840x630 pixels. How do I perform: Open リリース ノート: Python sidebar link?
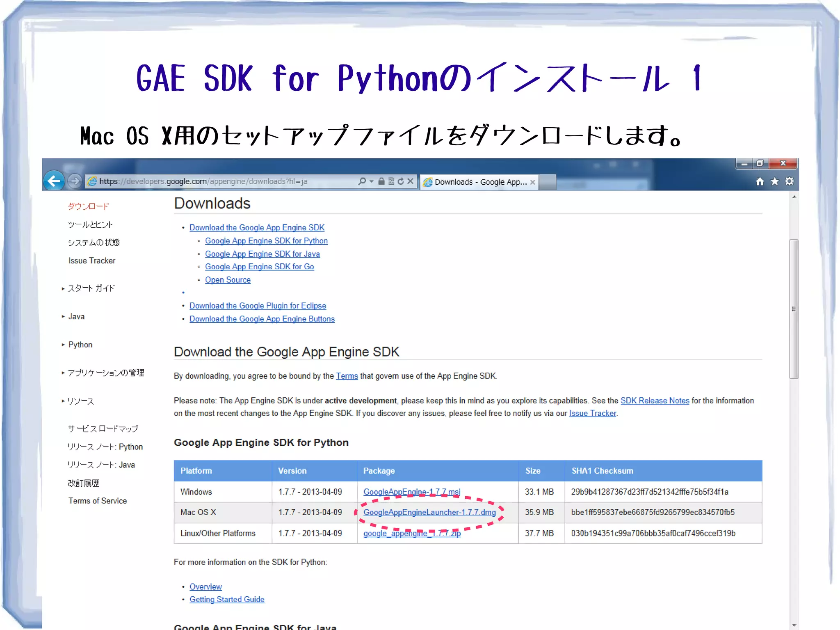(105, 447)
